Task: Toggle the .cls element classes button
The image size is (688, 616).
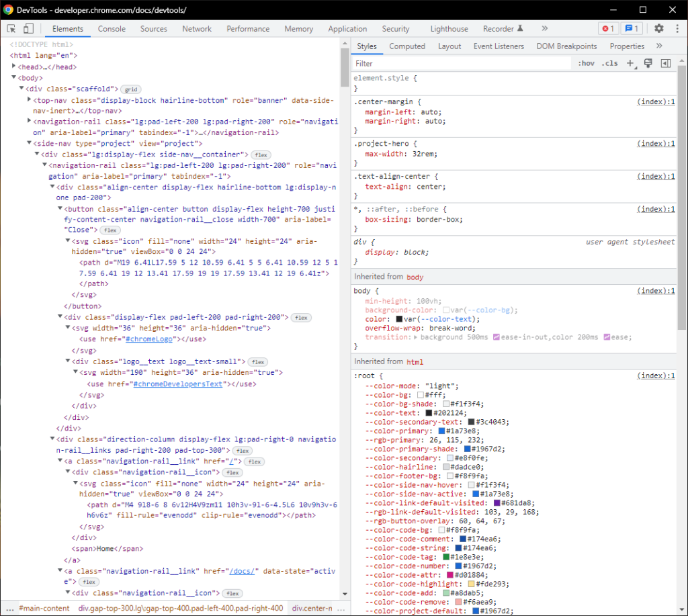Action: click(610, 63)
